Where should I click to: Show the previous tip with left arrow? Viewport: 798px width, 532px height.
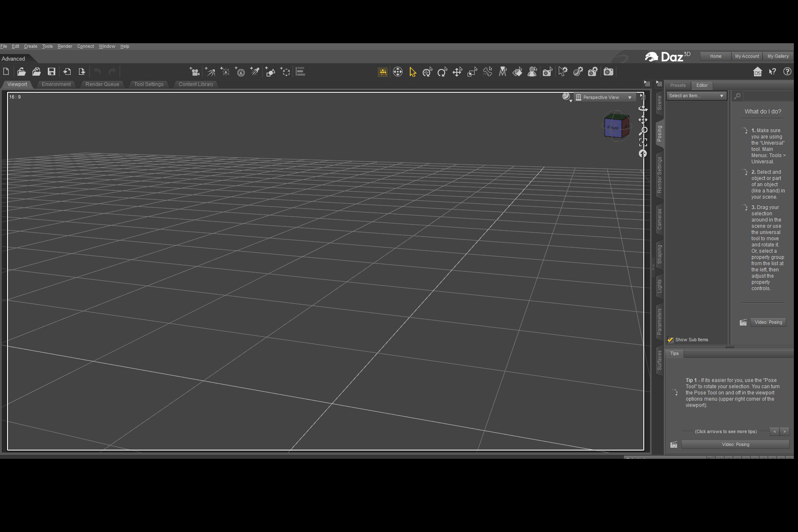pyautogui.click(x=775, y=431)
